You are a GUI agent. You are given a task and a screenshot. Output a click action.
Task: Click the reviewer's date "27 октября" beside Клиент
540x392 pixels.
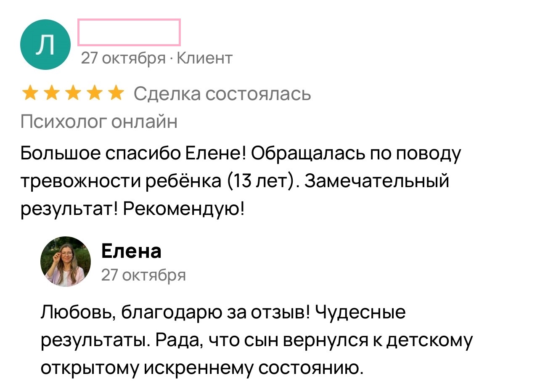coord(123,58)
